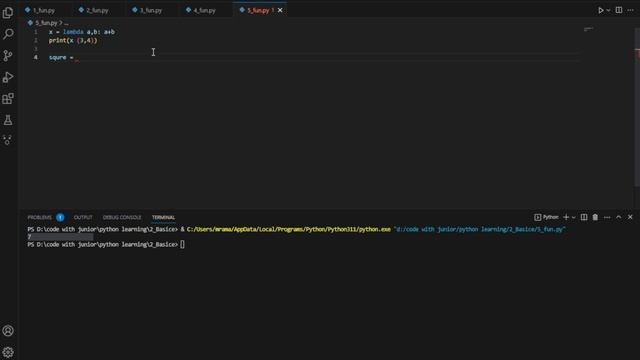
Task: Open the Problems panel tab
Action: (40, 217)
